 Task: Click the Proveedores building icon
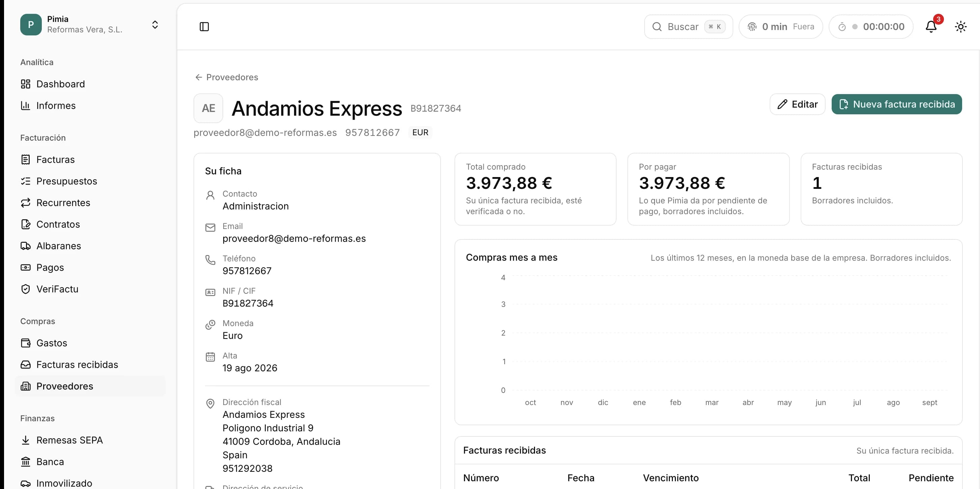pos(26,386)
